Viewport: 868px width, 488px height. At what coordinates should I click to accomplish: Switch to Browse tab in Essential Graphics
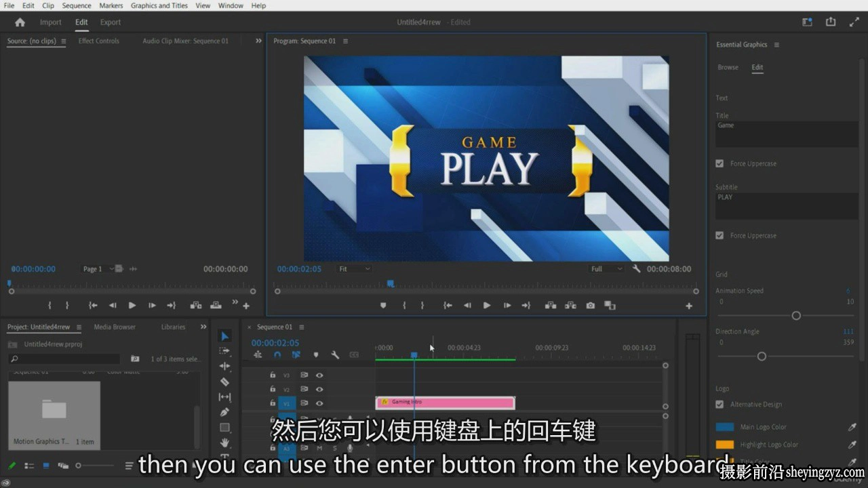728,67
